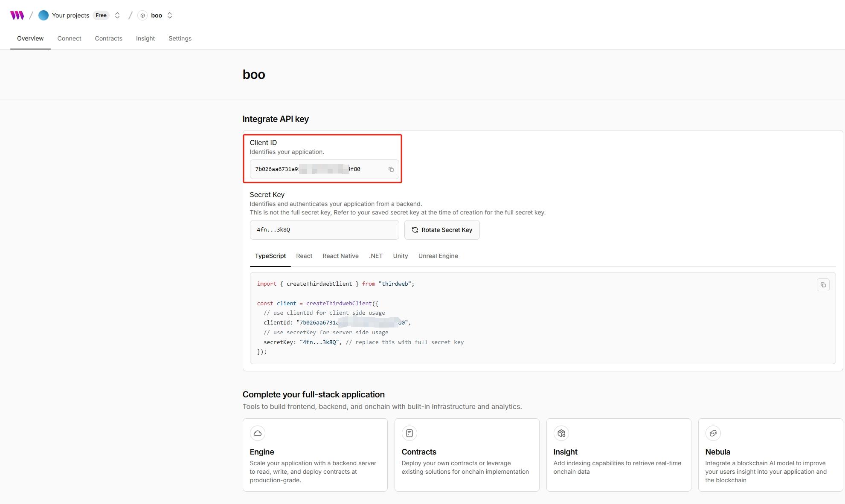This screenshot has height=504, width=845.
Task: Click the blue team avatar icon
Action: click(44, 15)
